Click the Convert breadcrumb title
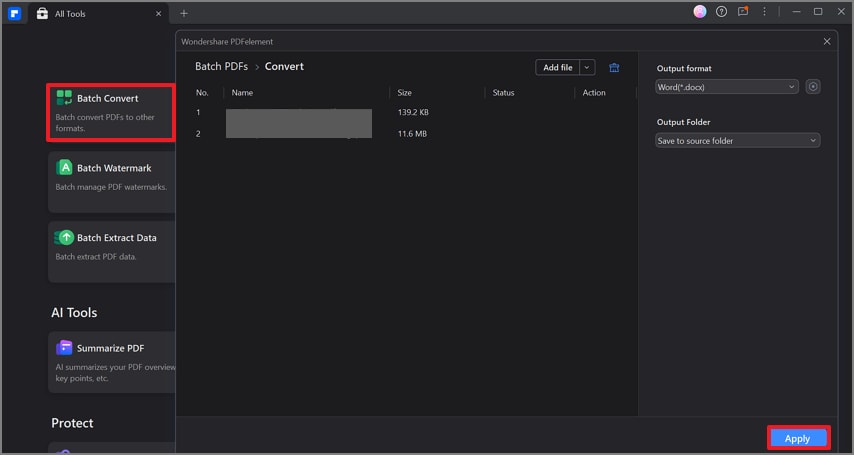Viewport: 854px width, 455px height. coord(284,66)
